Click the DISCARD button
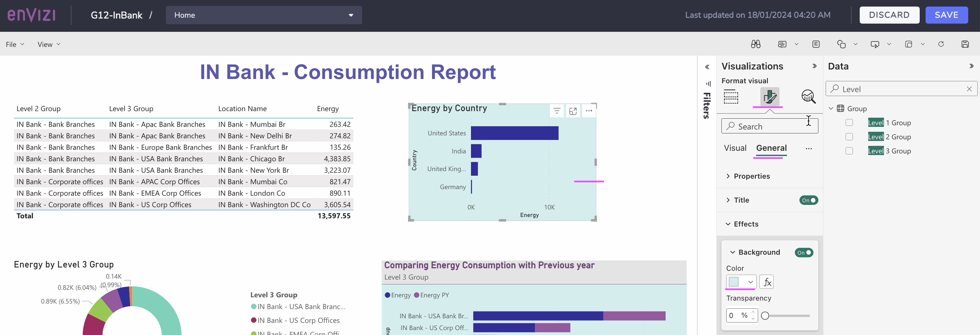980x335 pixels. click(x=890, y=15)
